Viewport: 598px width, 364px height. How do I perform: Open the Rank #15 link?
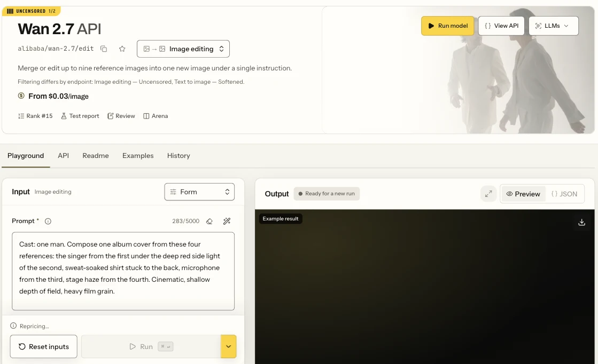(35, 116)
